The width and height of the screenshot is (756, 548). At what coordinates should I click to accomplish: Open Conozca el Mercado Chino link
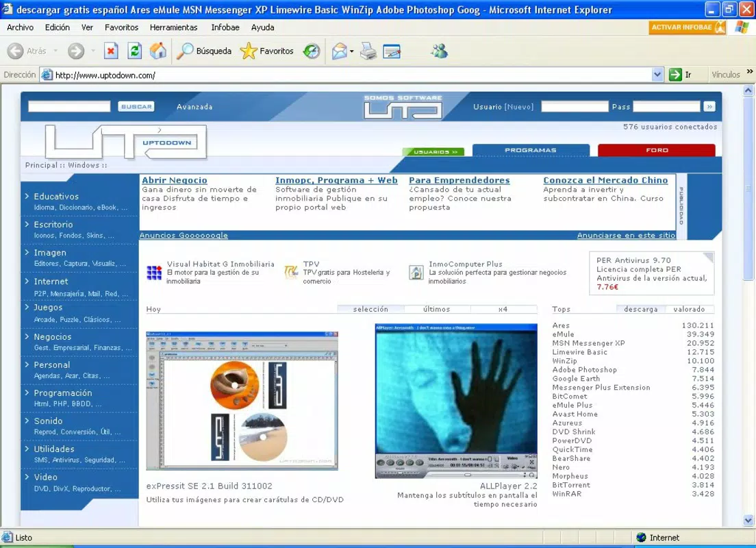(x=605, y=180)
